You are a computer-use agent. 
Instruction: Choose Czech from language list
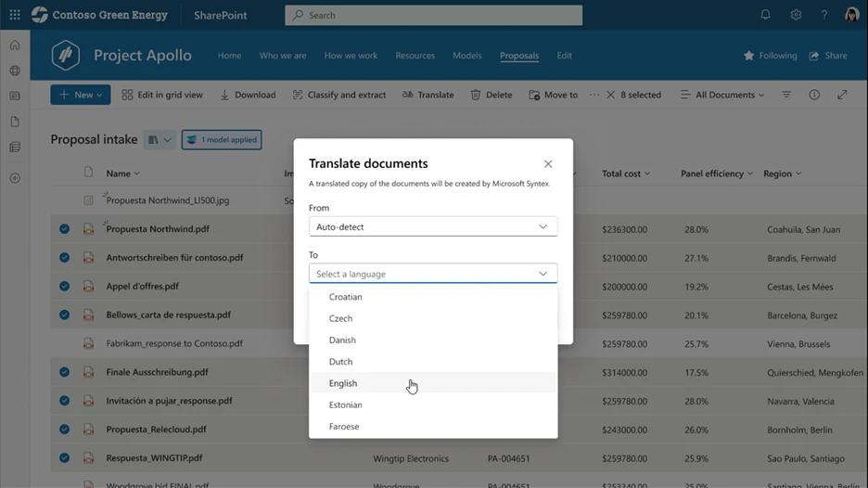click(433, 318)
